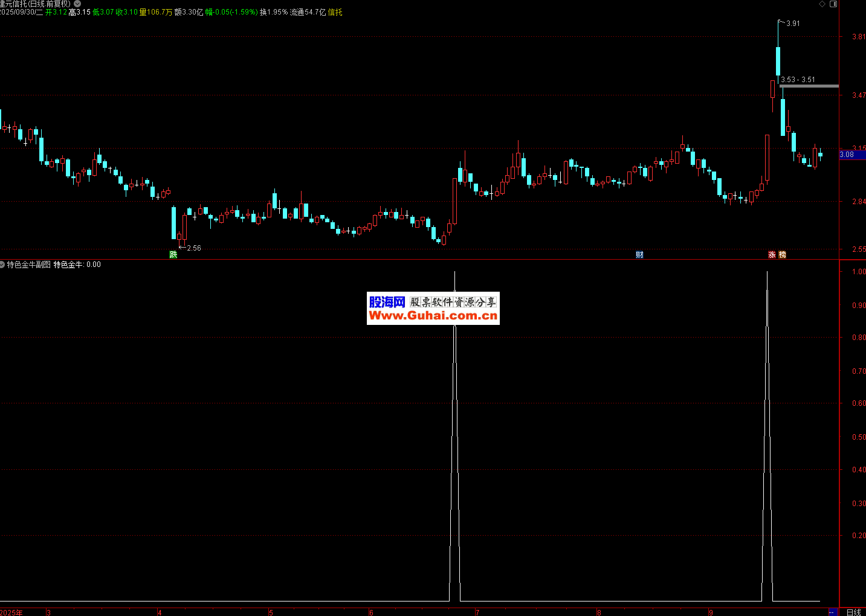
Task: Click the gray 3.53 - 3.51 gap bar
Action: [809, 86]
